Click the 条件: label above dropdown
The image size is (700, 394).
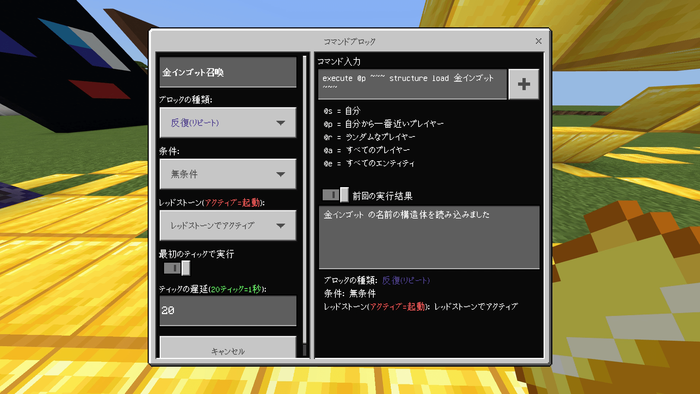[169, 151]
